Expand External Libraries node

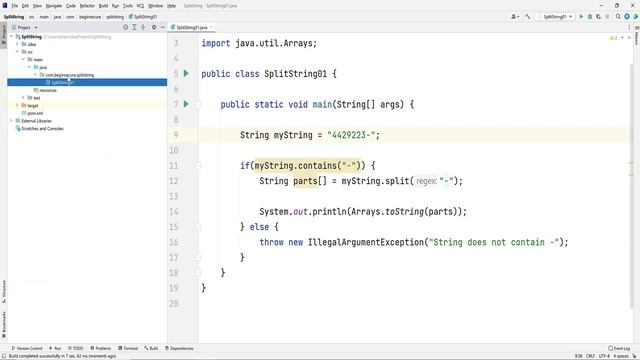[x=11, y=121]
